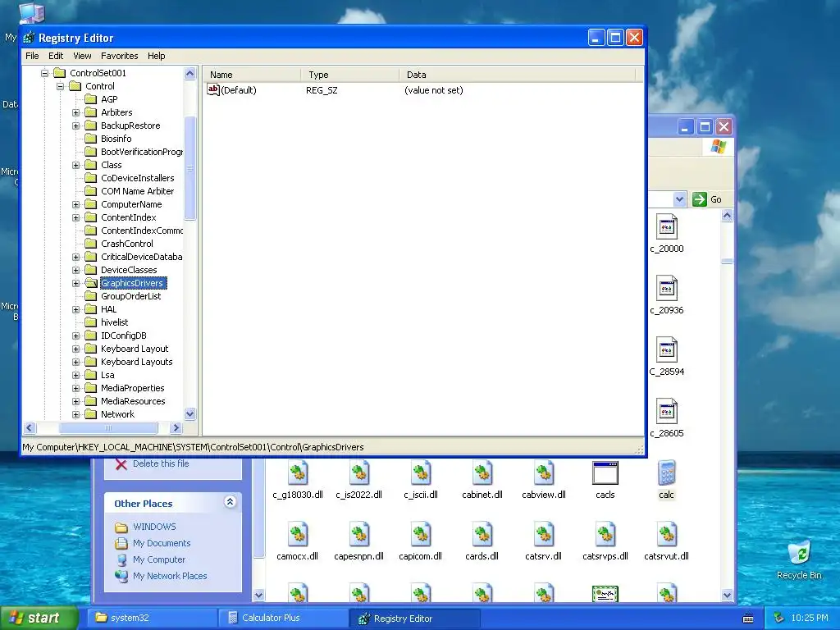Select the cards.dll file icon

[482, 535]
